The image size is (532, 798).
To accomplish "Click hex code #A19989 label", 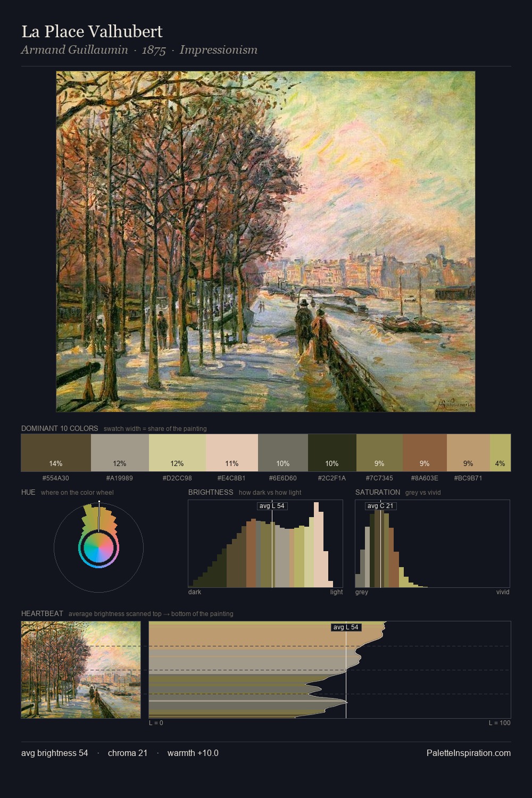I will (x=120, y=478).
